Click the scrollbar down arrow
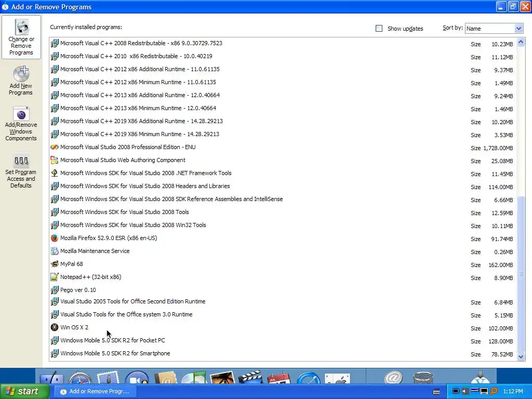This screenshot has width=532, height=399. tap(521, 356)
